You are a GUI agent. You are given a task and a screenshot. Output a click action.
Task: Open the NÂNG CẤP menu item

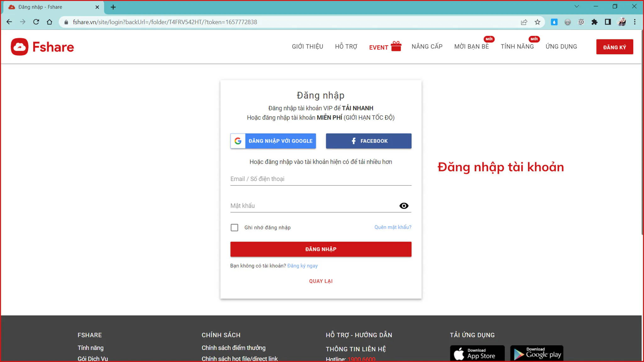tap(427, 47)
